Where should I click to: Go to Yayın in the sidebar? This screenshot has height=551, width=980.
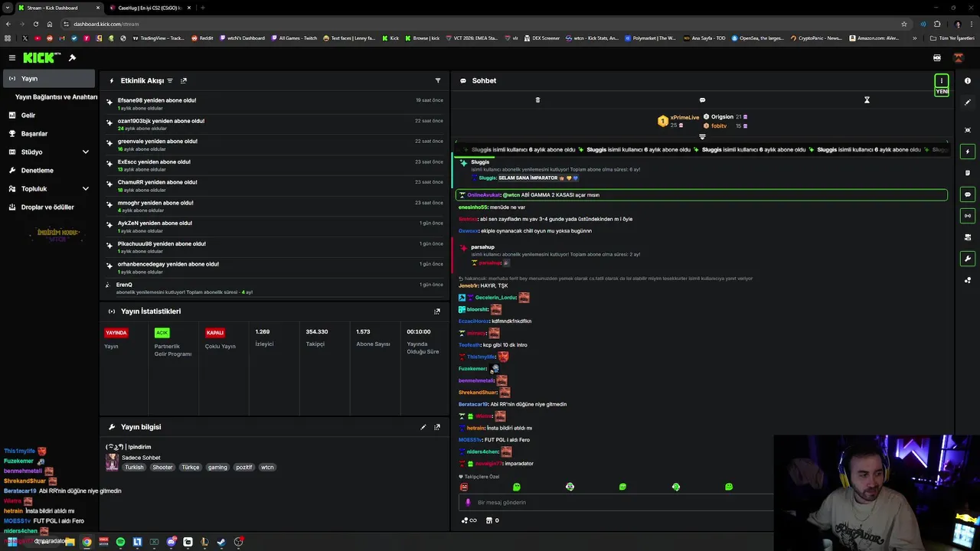(49, 78)
